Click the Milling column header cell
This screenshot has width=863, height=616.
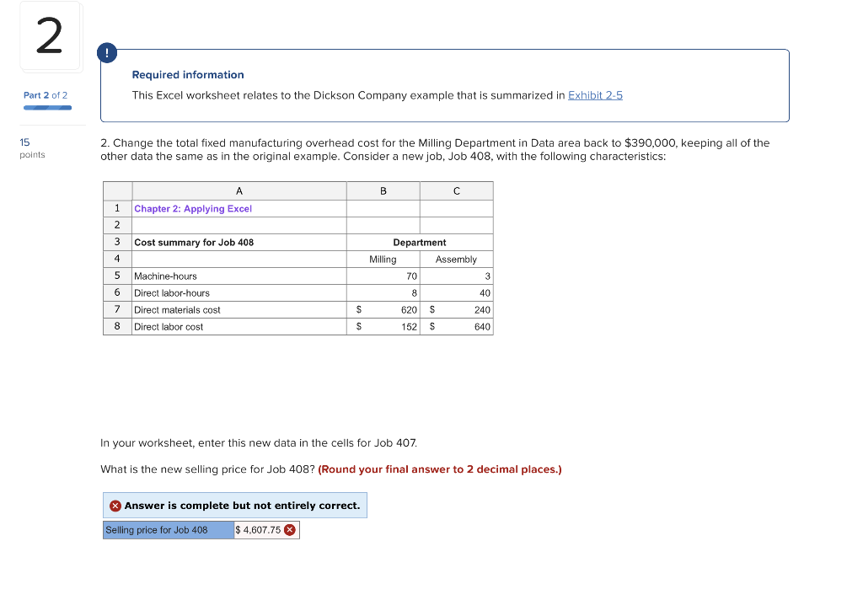(383, 259)
